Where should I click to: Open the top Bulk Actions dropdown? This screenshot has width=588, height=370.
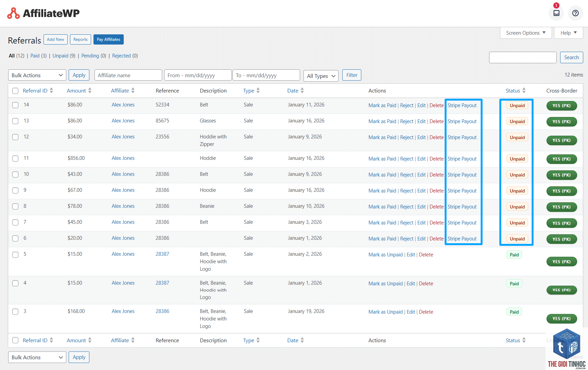point(37,75)
